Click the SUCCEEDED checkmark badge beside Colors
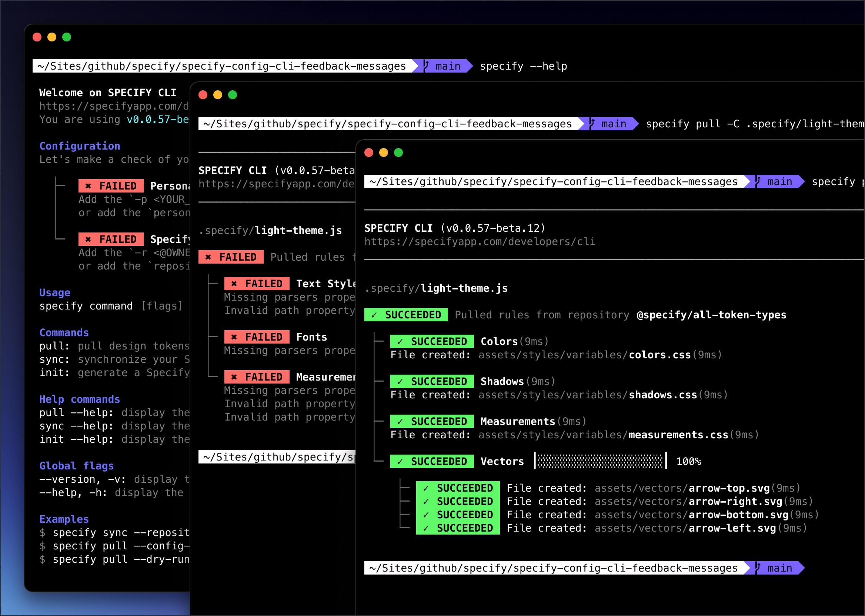 432,341
